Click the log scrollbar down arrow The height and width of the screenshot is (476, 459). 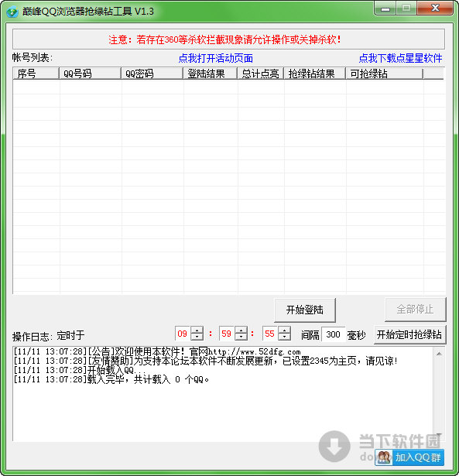[x=439, y=435]
